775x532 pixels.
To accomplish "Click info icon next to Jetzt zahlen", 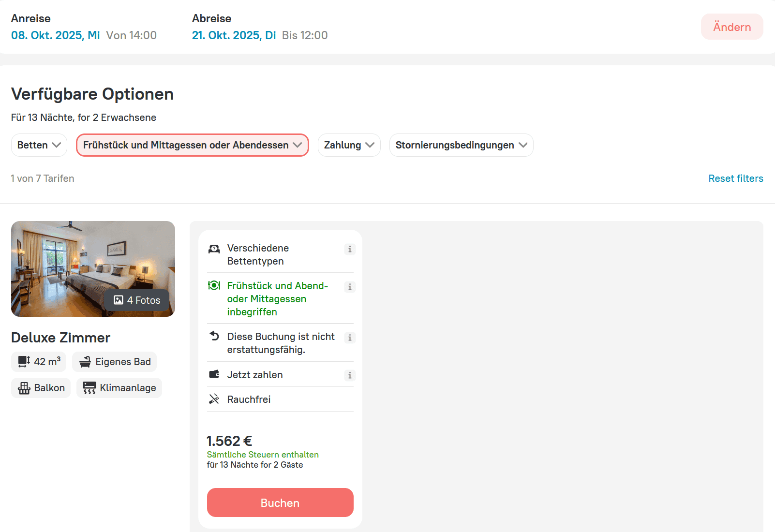I will coord(350,376).
